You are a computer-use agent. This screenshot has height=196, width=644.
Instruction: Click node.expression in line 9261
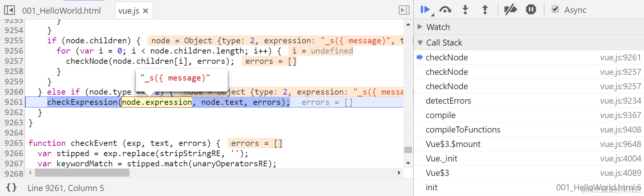157,102
